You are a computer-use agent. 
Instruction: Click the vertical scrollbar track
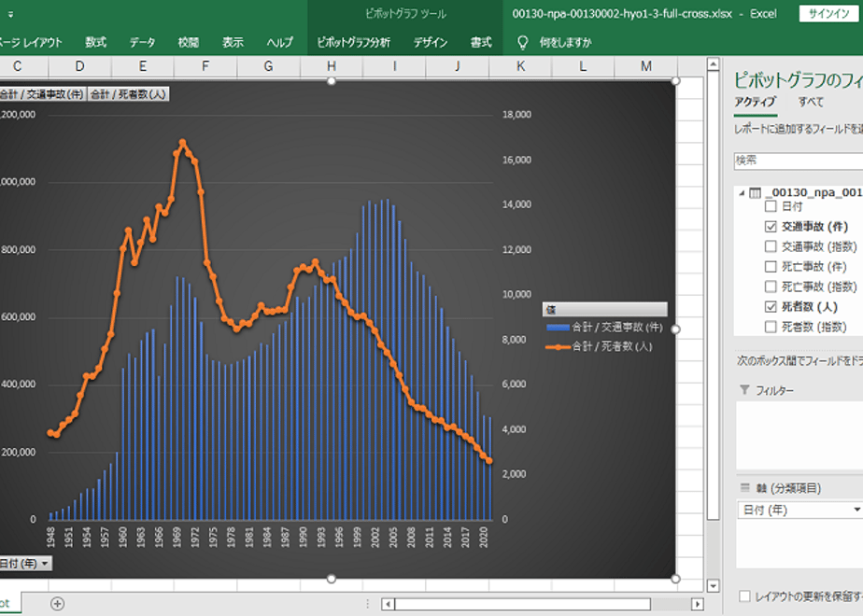pos(714,550)
